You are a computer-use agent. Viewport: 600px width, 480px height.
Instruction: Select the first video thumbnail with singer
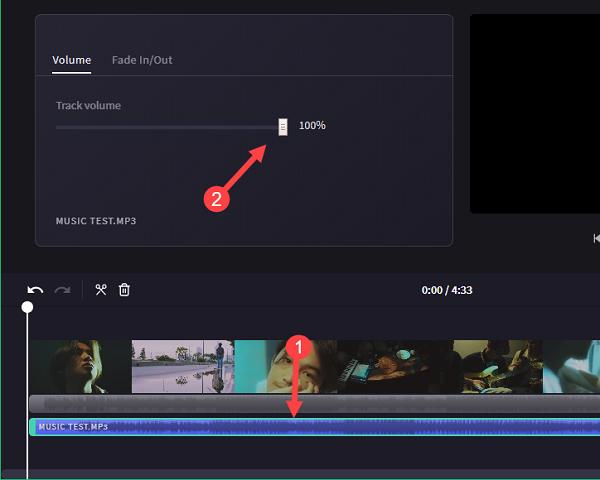[x=80, y=366]
